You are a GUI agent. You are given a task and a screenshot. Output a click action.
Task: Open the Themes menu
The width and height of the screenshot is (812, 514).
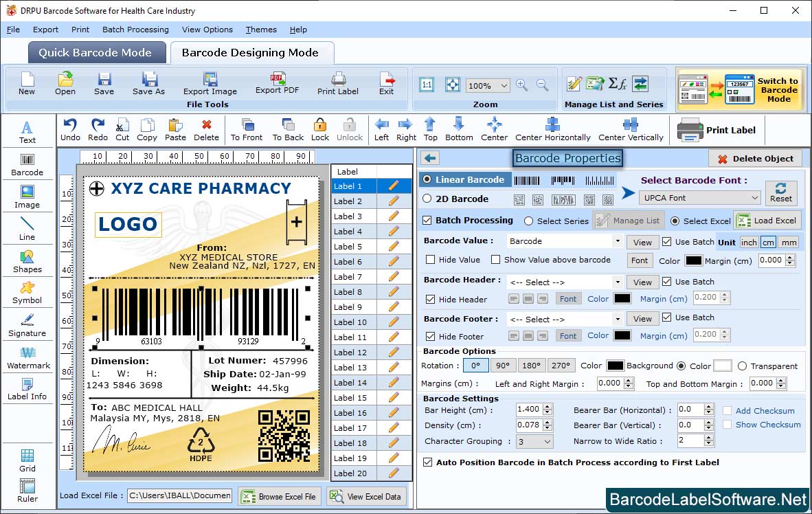(x=261, y=30)
